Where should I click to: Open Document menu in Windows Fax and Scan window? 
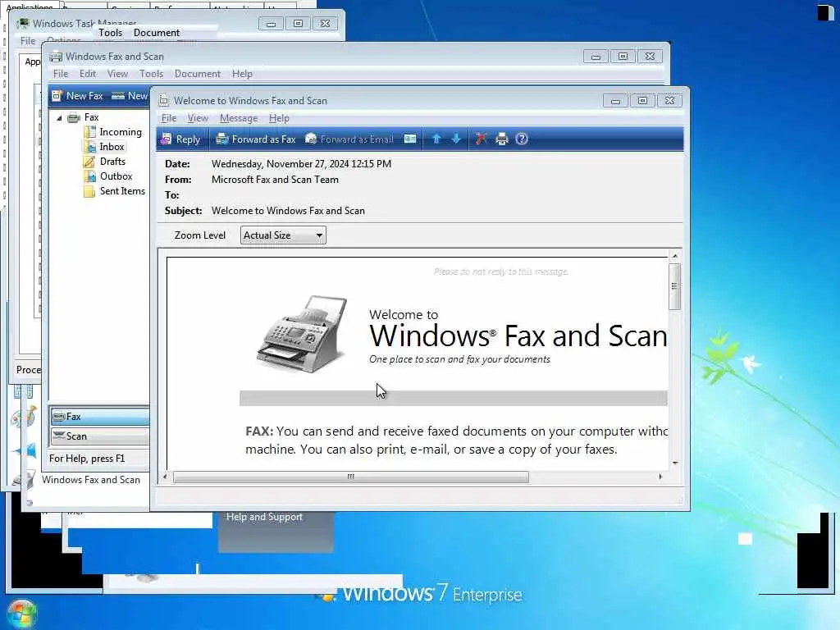coord(197,74)
